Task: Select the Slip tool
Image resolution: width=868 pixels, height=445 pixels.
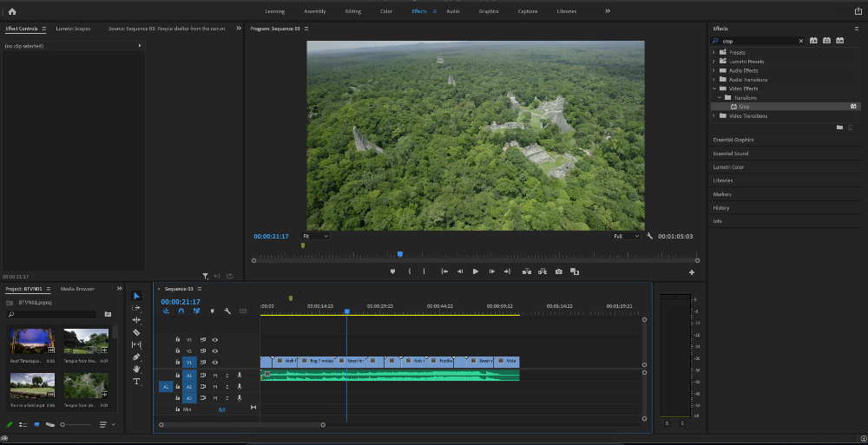Action: (136, 344)
